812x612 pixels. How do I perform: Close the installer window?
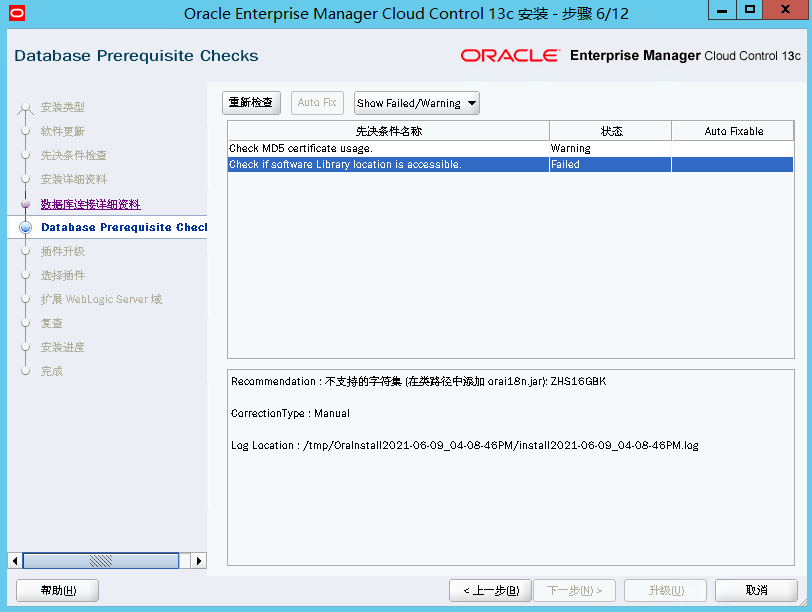[x=785, y=10]
